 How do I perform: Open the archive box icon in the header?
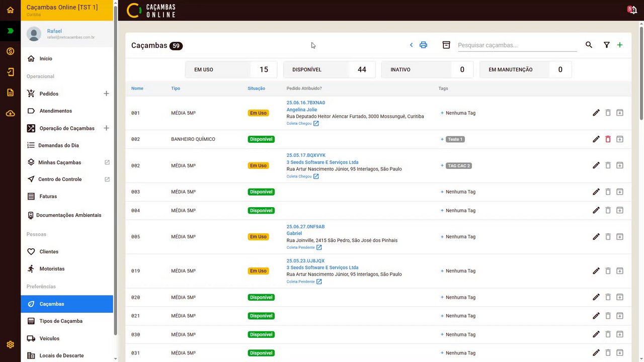point(446,45)
